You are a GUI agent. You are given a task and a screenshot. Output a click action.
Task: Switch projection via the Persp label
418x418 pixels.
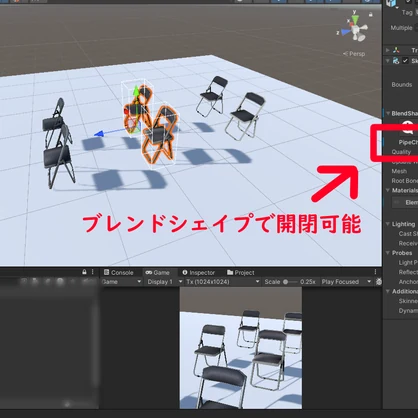354,54
